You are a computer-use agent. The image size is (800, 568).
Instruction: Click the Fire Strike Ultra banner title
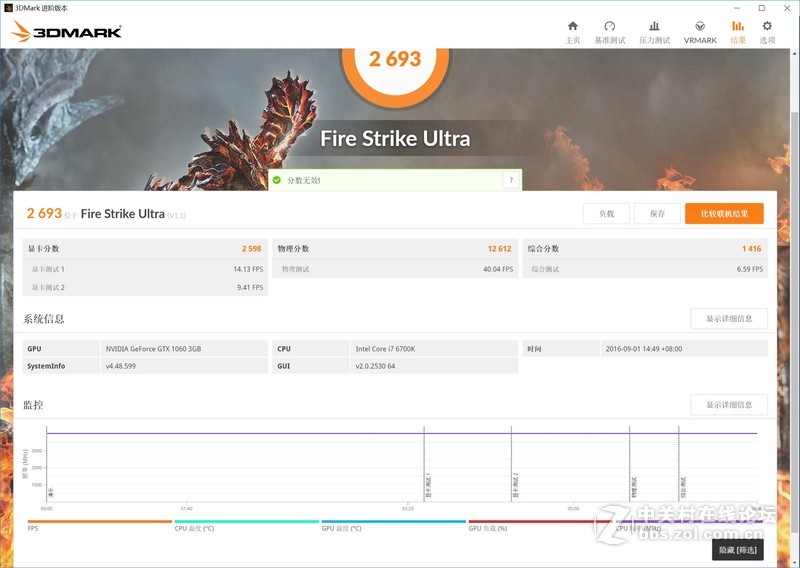pos(395,138)
